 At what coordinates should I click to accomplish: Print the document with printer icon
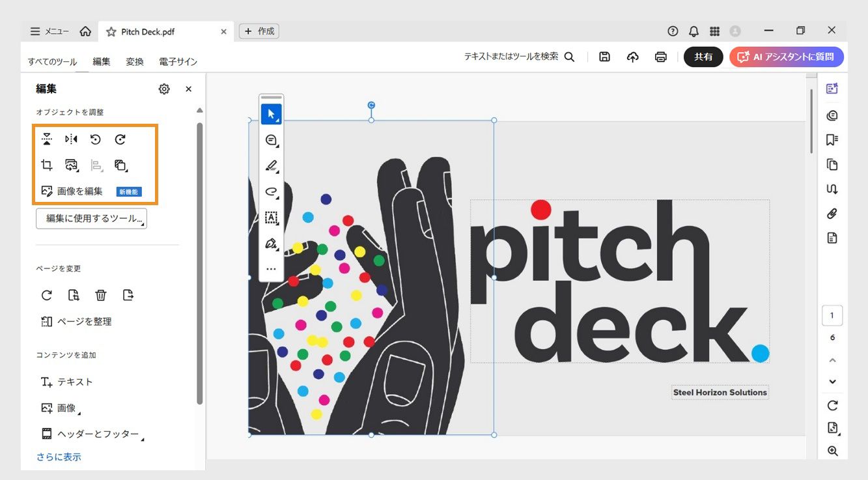(x=661, y=57)
